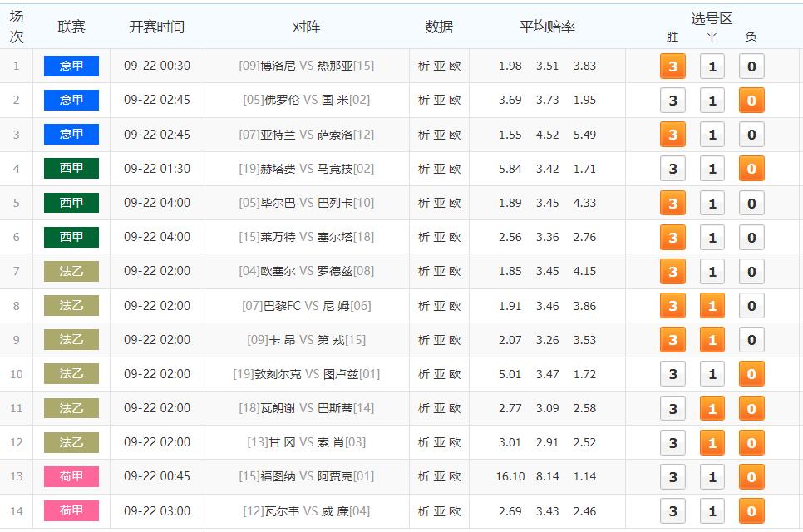Image resolution: width=803 pixels, height=532 pixels.
Task: Toggle loss (0) for 敦刻尔克 VS 图卢兹
Action: click(751, 374)
